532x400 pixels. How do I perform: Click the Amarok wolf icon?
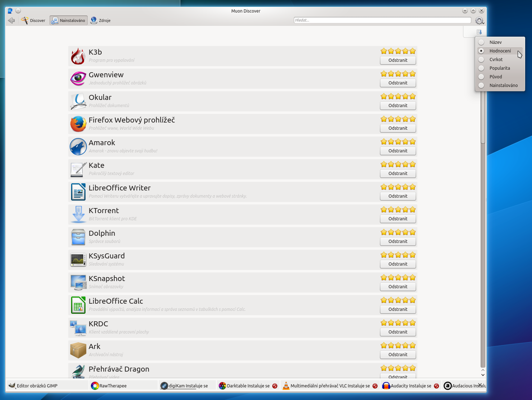(x=78, y=147)
